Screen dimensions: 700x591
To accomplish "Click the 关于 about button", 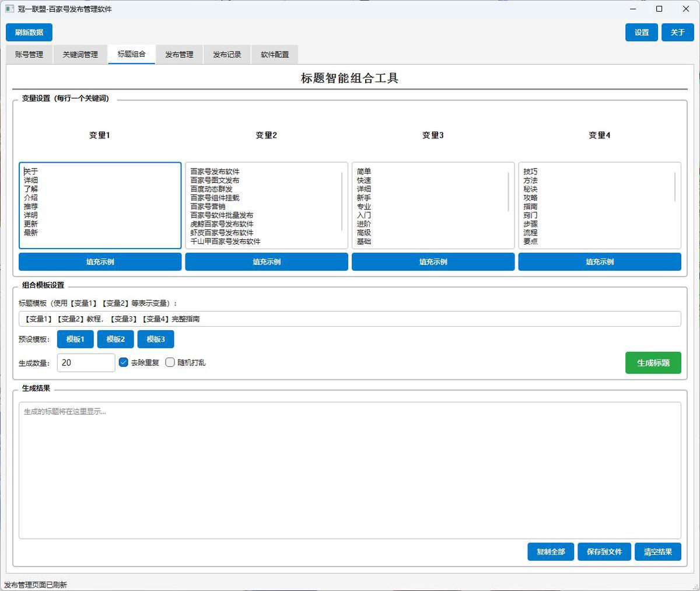I will 677,33.
